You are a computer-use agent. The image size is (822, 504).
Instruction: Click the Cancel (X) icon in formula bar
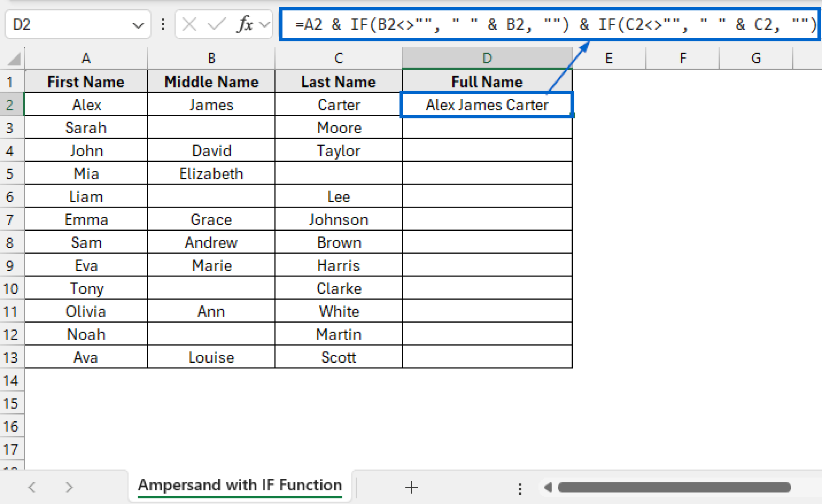coord(189,24)
